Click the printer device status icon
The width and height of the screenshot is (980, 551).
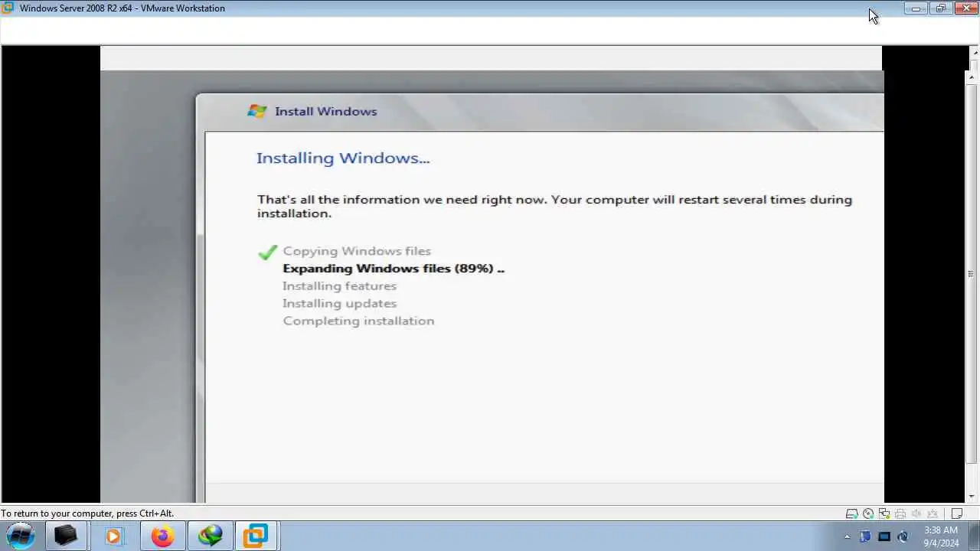(x=900, y=514)
